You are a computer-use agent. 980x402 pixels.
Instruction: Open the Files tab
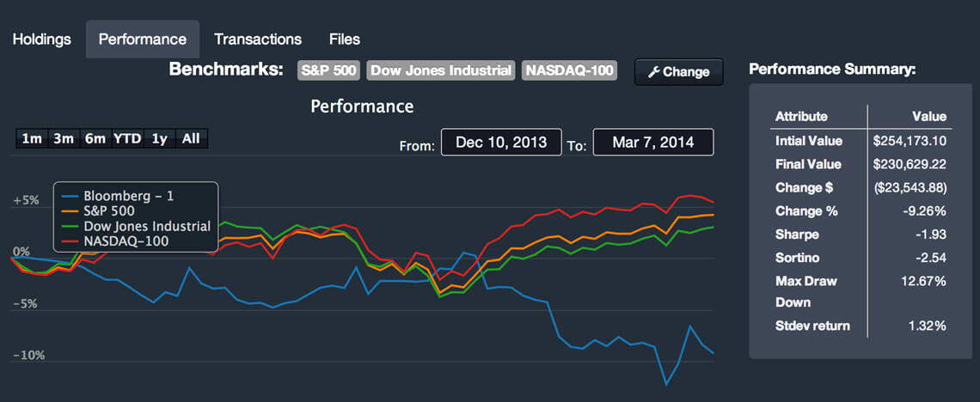pos(345,40)
